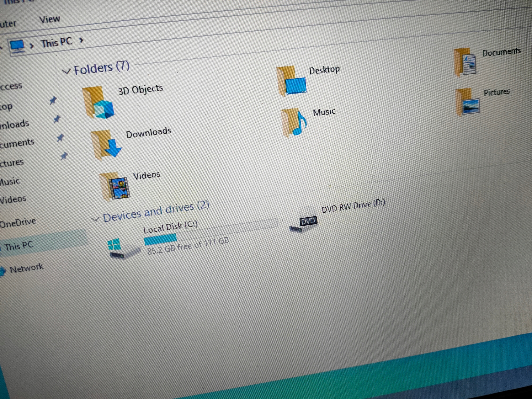Expand the chevron before This PC in address bar
Viewport: 532px width, 399px height.
tap(32, 45)
